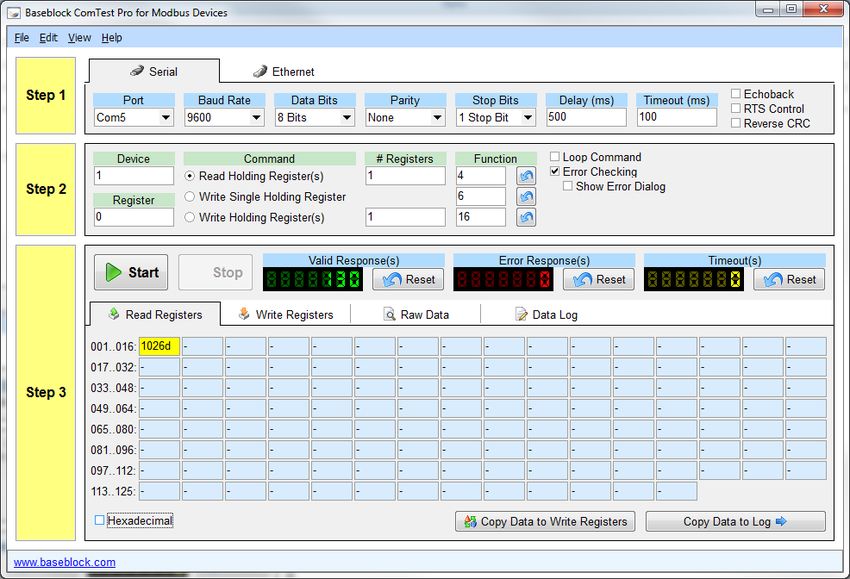The width and height of the screenshot is (850, 579).
Task: Click Copy Data to Log button
Action: pyautogui.click(x=735, y=521)
